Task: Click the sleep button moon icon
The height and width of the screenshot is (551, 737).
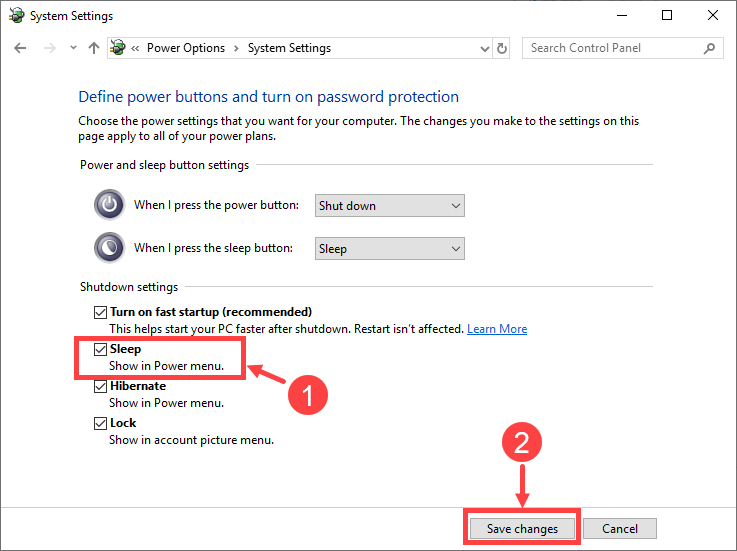Action: (108, 248)
